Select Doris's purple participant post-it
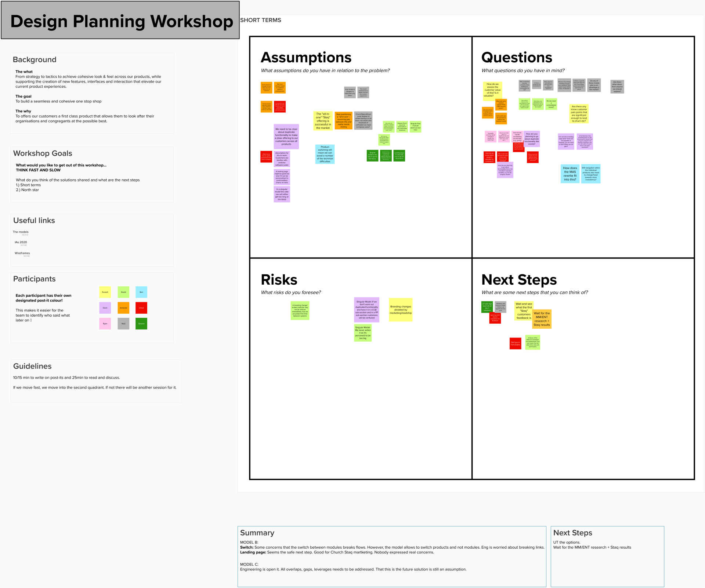Viewport: 705px width, 588px height. point(105,308)
